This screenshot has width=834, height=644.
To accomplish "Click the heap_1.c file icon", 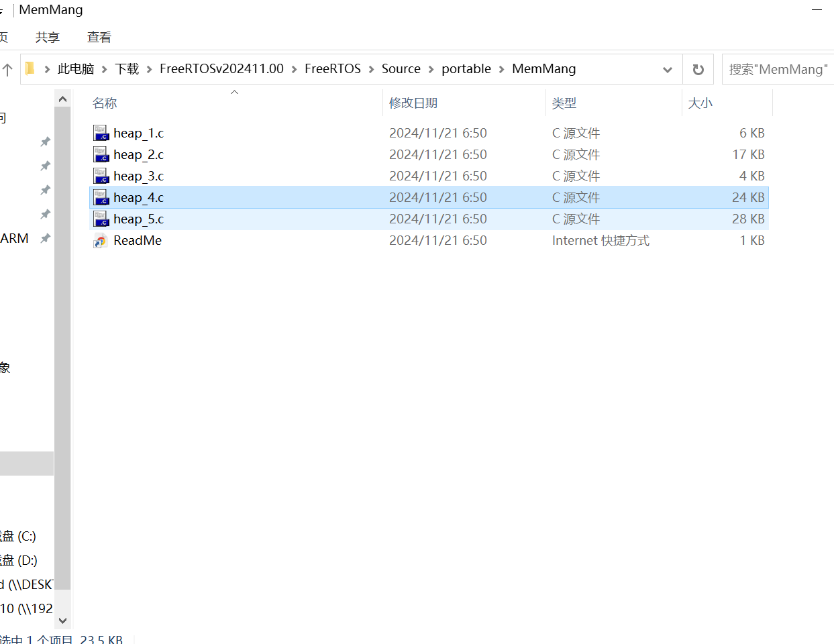I will [101, 133].
